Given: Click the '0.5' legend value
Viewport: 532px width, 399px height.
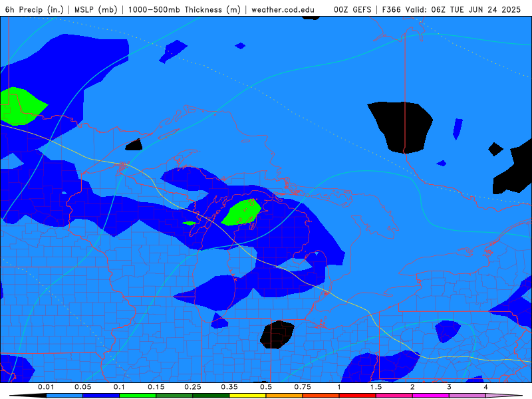Looking at the screenshot, I should tap(266, 387).
